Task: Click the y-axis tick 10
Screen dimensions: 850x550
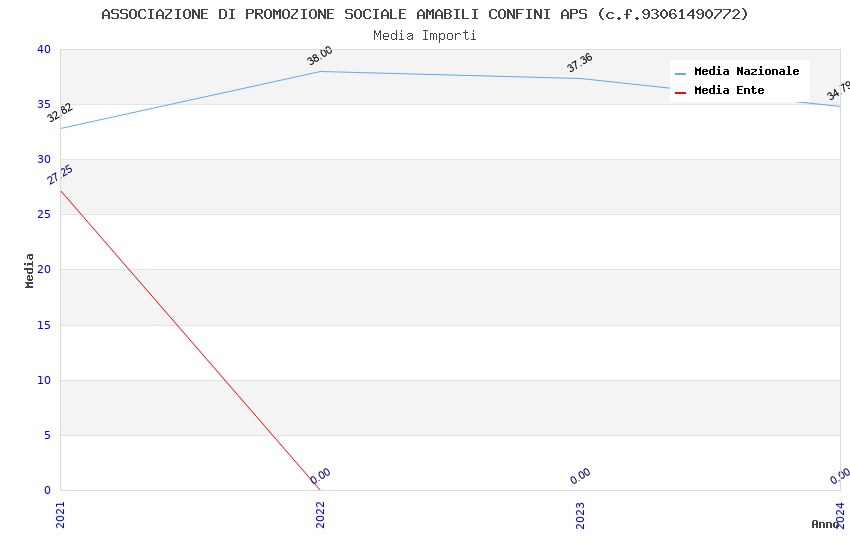Action: click(44, 380)
